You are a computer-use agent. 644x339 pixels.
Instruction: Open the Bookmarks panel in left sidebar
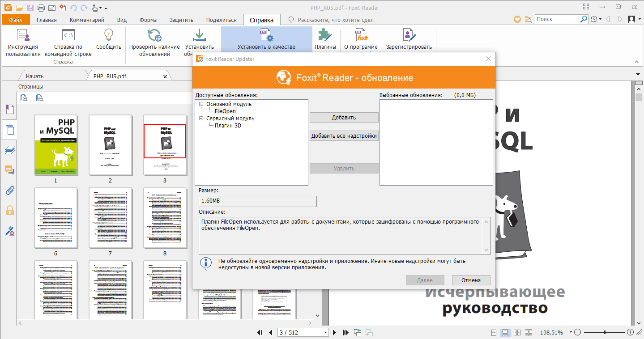(9, 109)
